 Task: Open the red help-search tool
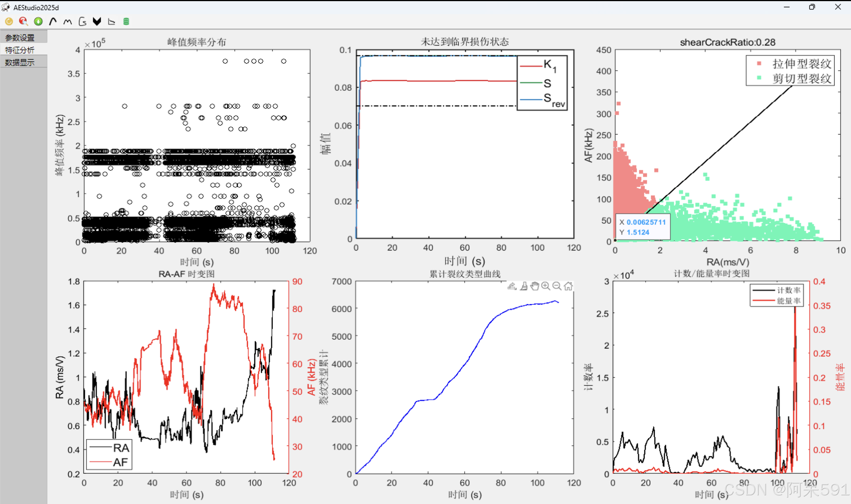click(x=23, y=21)
